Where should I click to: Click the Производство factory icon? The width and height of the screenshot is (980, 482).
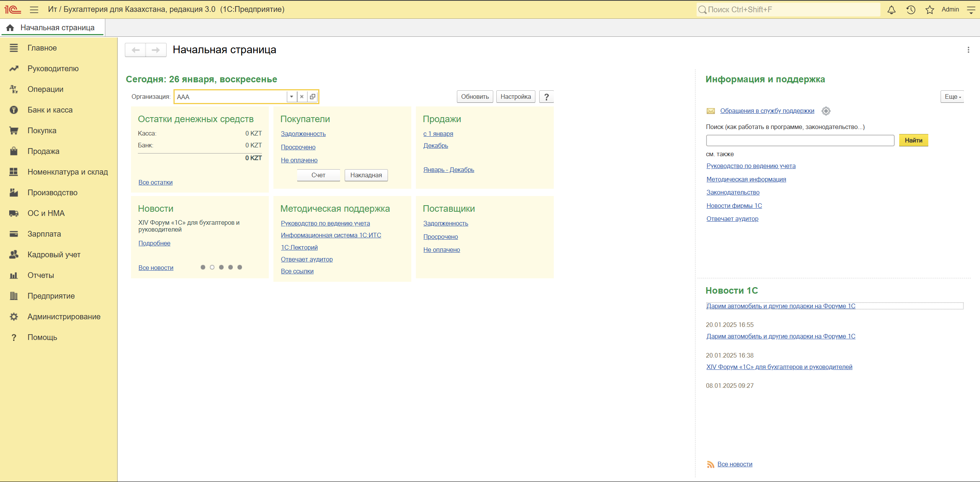pos(14,193)
